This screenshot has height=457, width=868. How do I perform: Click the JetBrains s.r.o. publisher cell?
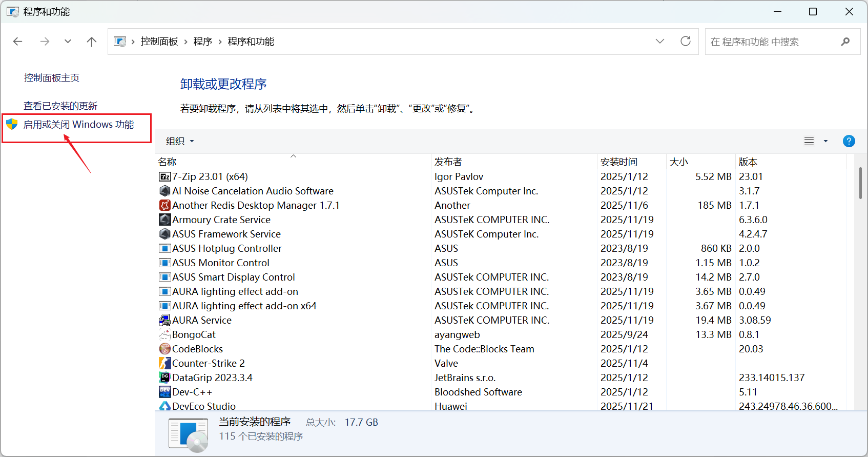click(465, 377)
